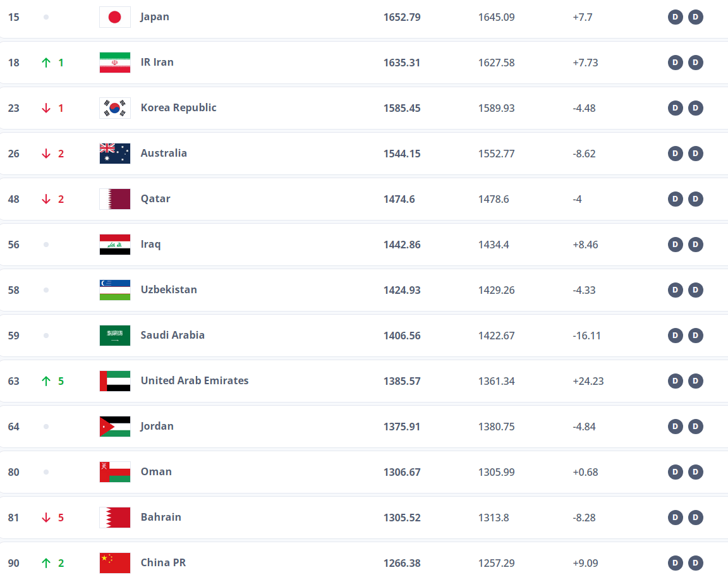Screen dimensions: 728x582
Task: Open the Iraq team name link
Action: pyautogui.click(x=150, y=244)
